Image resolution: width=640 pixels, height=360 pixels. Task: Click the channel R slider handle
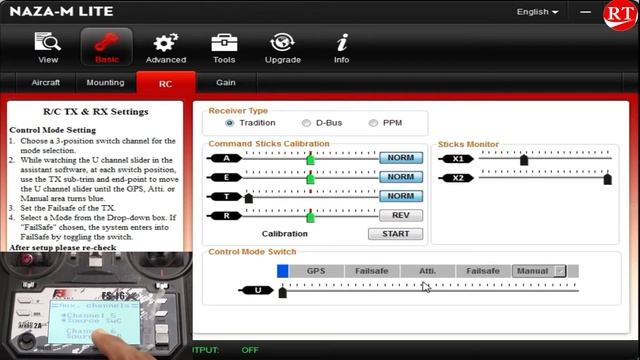310,216
